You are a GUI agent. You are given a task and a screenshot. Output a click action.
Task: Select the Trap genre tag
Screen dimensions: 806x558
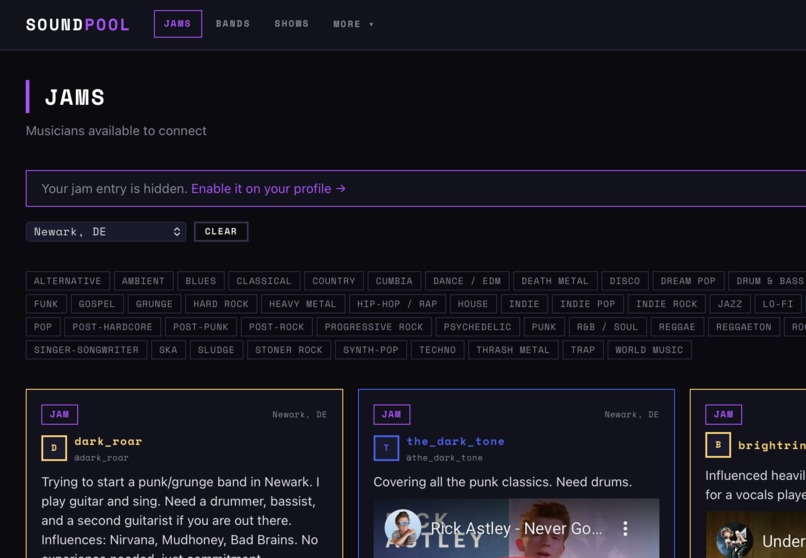[583, 350]
